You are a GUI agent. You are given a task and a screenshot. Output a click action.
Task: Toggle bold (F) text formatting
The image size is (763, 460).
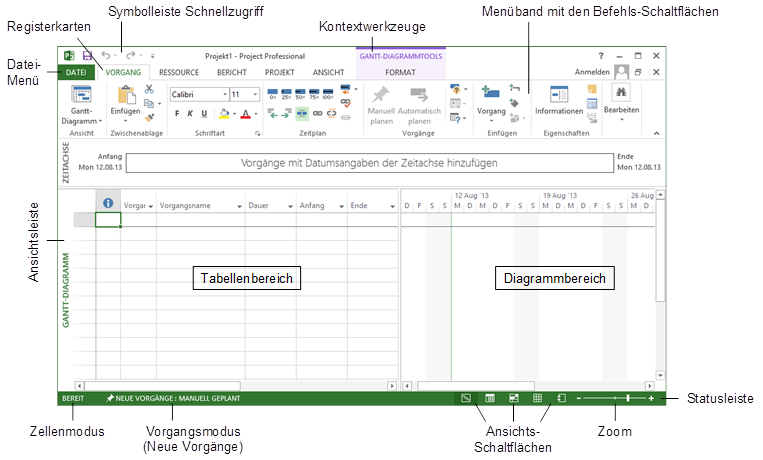177,113
